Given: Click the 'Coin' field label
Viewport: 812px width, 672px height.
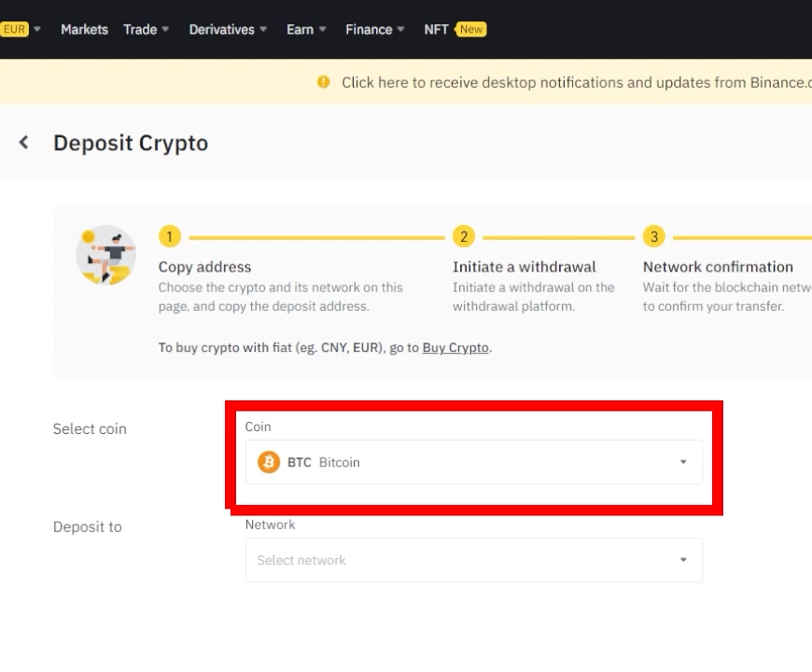Looking at the screenshot, I should tap(258, 427).
